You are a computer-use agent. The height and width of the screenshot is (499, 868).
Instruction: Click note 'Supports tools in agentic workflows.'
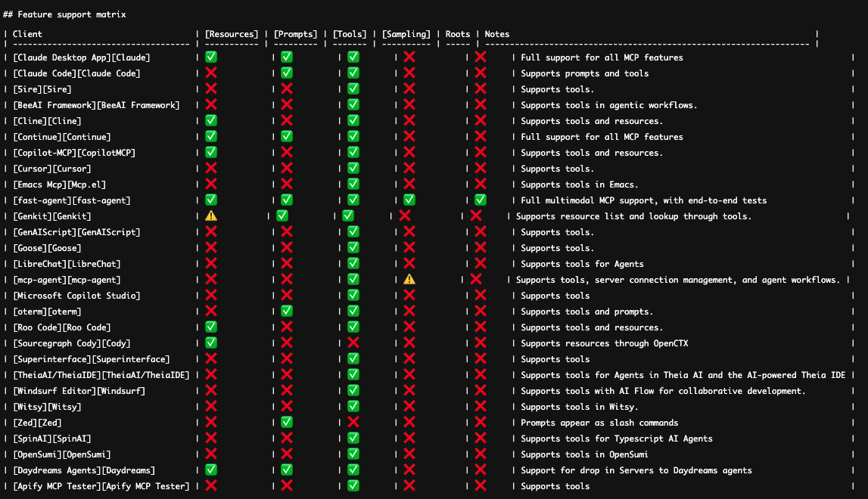609,105
